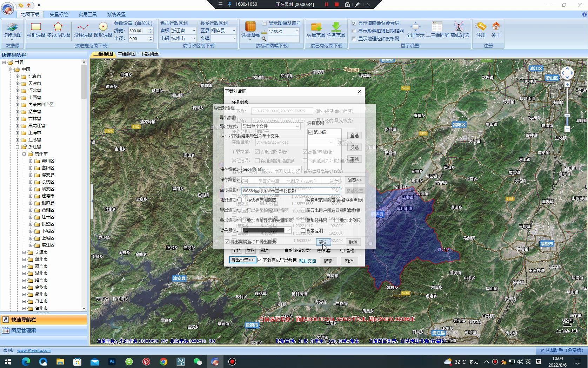Open the 系统设置 ribbon tab
This screenshot has height=368, width=588.
(x=116, y=14)
